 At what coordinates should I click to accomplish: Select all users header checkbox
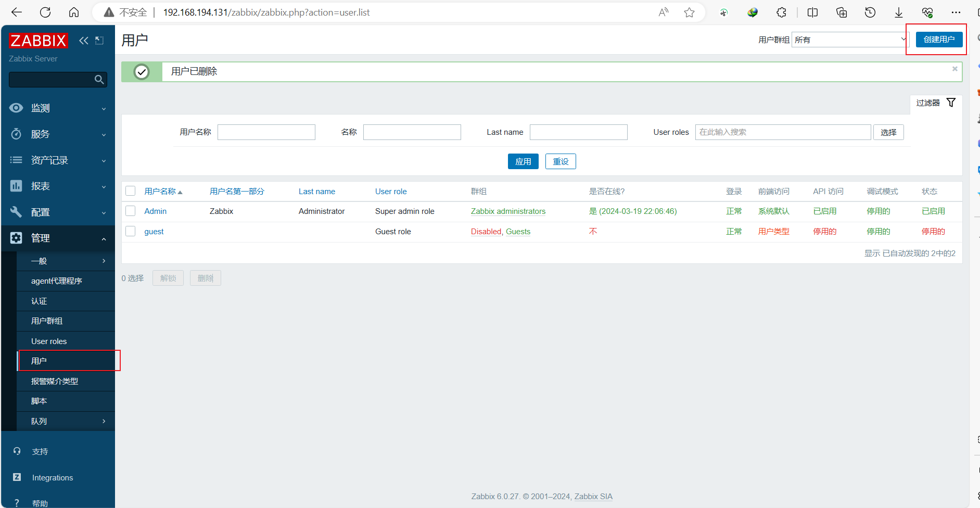coord(131,191)
